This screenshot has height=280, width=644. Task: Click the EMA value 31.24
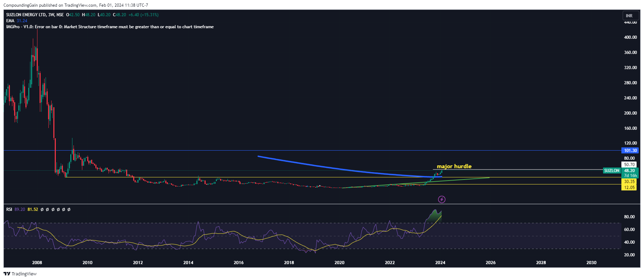click(22, 21)
